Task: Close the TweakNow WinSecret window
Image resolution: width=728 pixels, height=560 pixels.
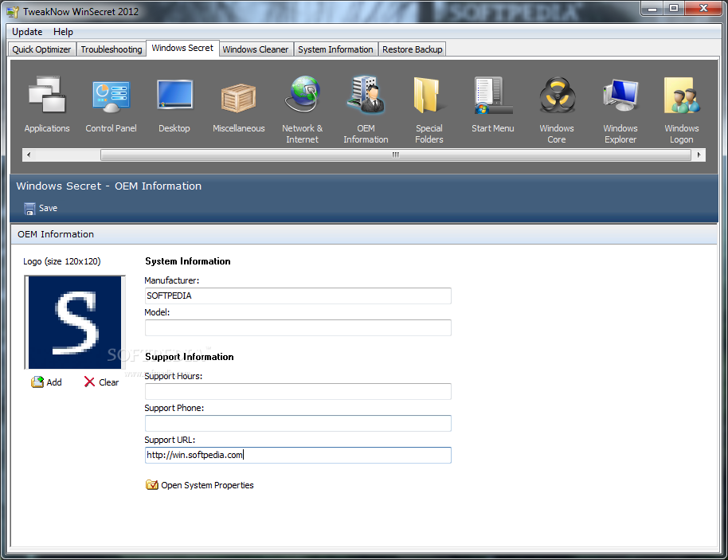Action: pyautogui.click(x=703, y=8)
